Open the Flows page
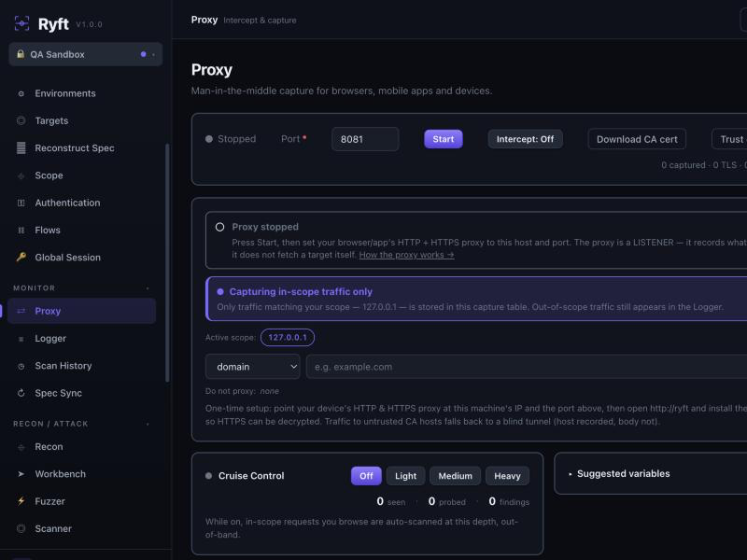The image size is (747, 560). pos(81,230)
